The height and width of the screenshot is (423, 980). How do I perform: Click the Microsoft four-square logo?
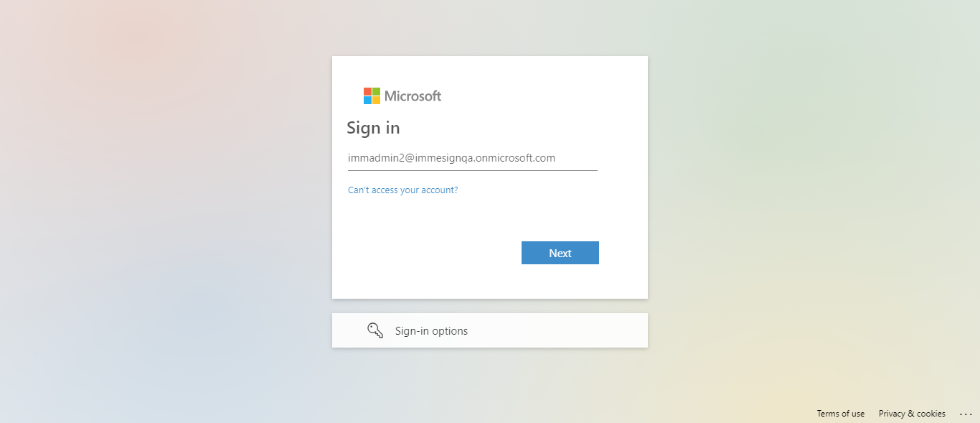click(x=372, y=96)
